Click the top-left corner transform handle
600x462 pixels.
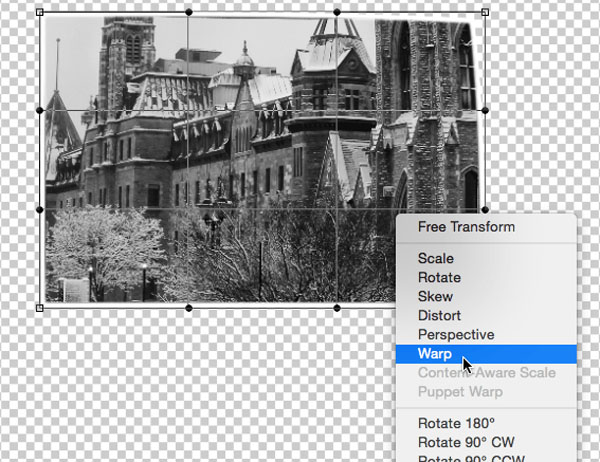click(x=40, y=12)
